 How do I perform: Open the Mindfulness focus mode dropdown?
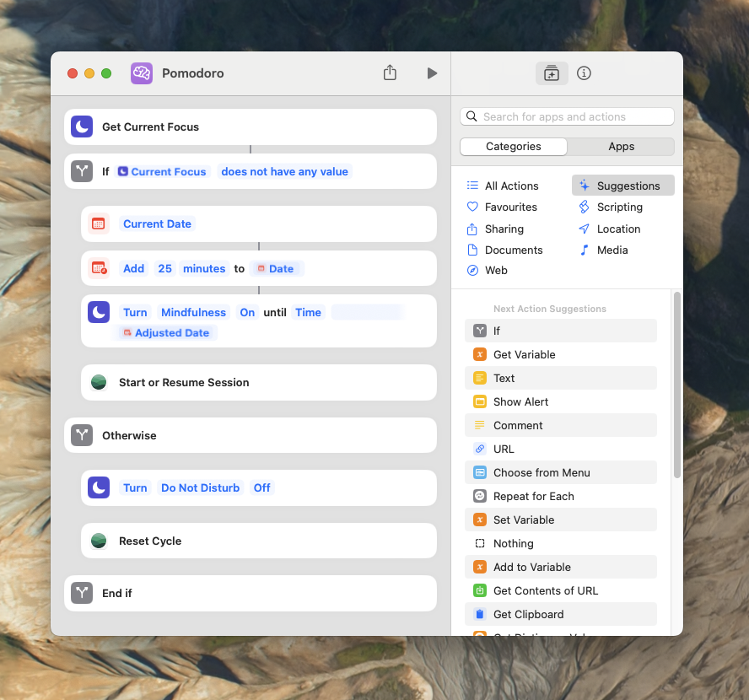tap(193, 312)
